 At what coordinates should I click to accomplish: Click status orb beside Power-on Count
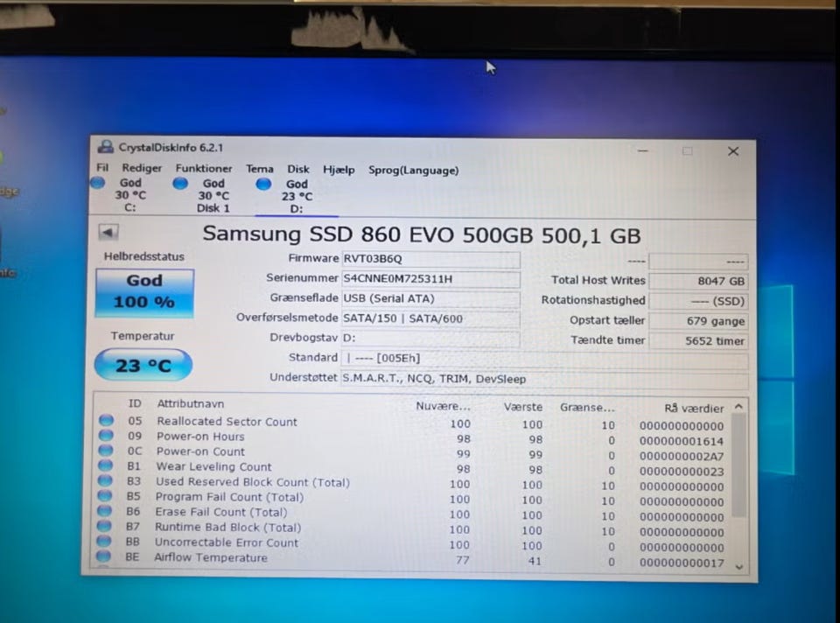pyautogui.click(x=106, y=450)
